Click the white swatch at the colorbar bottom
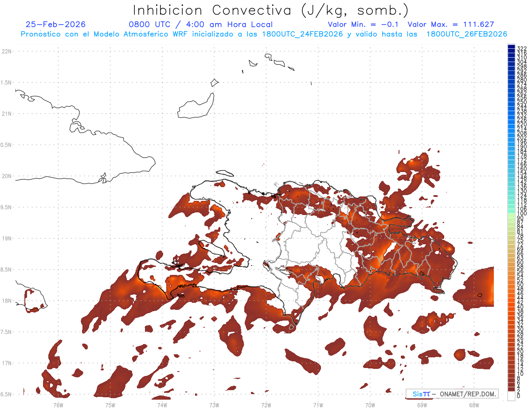 coord(511,396)
